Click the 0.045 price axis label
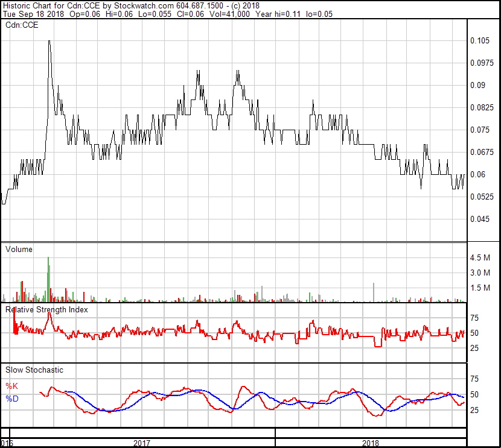501x448 pixels. click(x=480, y=219)
